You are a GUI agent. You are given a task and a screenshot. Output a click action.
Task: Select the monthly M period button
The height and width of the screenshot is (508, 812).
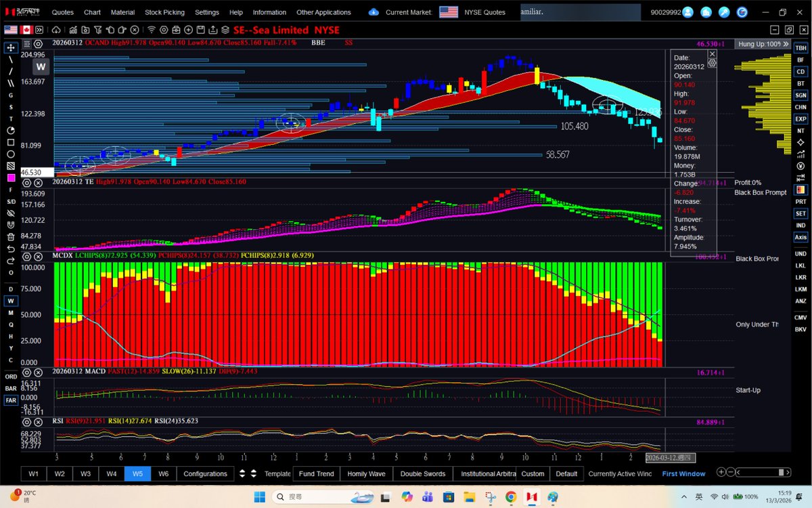tap(11, 312)
